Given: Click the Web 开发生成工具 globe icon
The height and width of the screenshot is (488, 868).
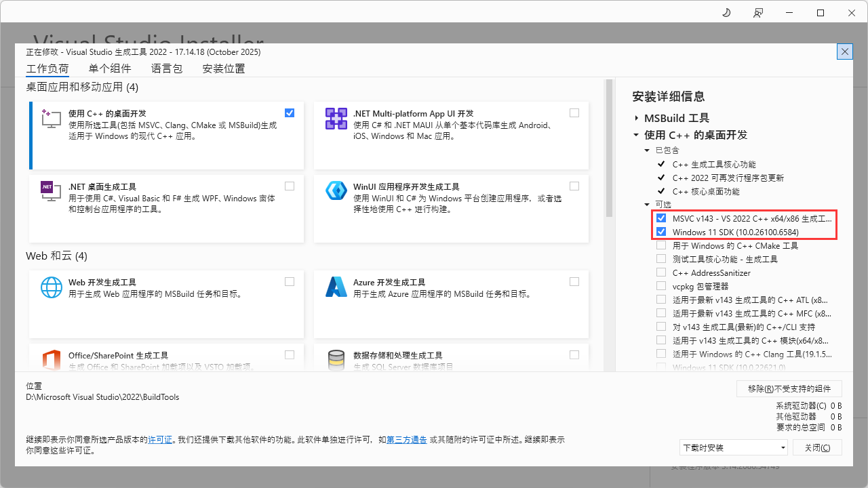Looking at the screenshot, I should 52,287.
